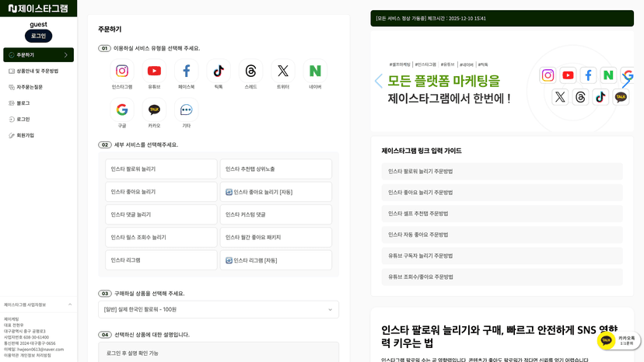
Task: Select 인스타 좋아요 늘리기 [자동] service
Action: pos(276,192)
